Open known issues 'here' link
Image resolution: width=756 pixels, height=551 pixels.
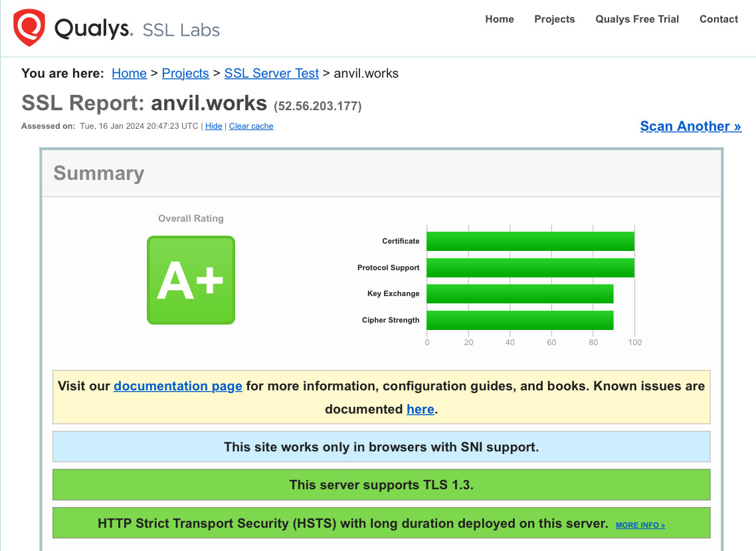pyautogui.click(x=421, y=409)
